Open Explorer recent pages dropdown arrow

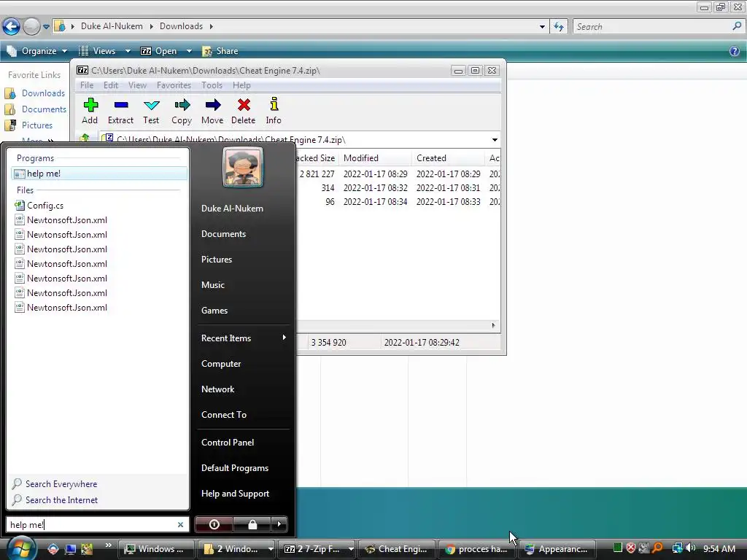pyautogui.click(x=46, y=27)
